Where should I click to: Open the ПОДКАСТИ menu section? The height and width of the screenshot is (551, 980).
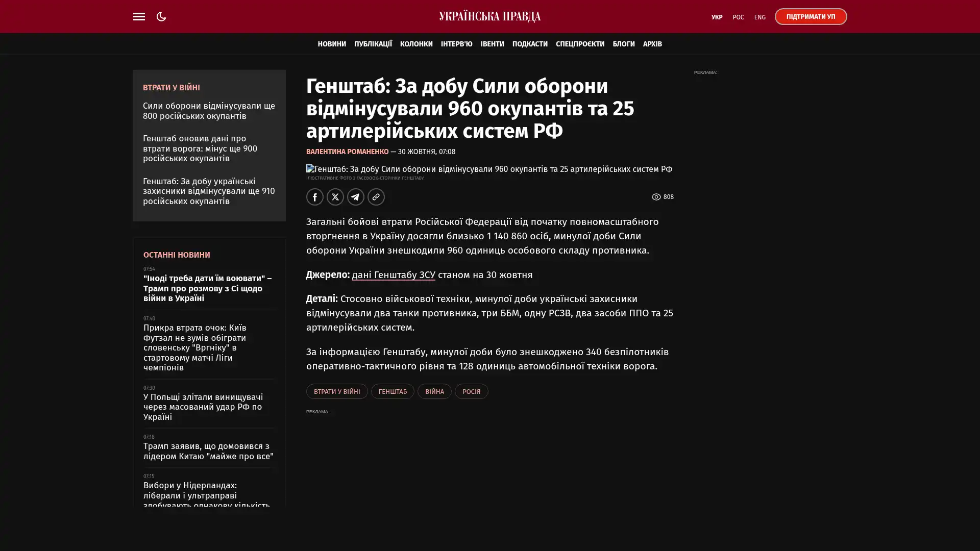pyautogui.click(x=529, y=44)
